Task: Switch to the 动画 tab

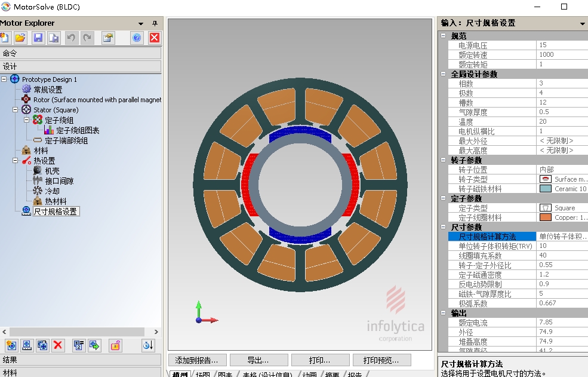Action: (x=309, y=375)
